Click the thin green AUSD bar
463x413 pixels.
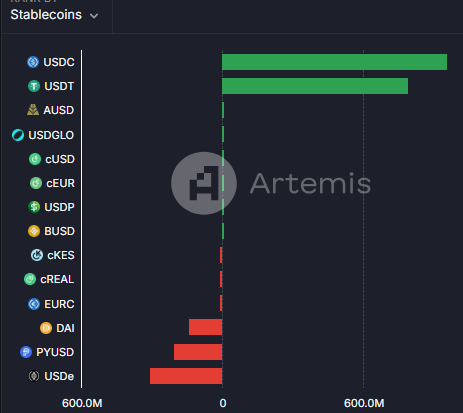click(223, 110)
